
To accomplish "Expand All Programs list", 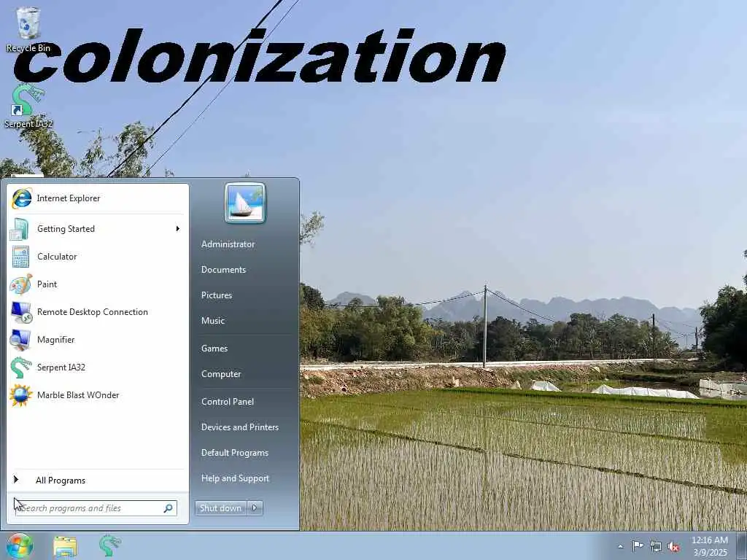I will tap(61, 481).
